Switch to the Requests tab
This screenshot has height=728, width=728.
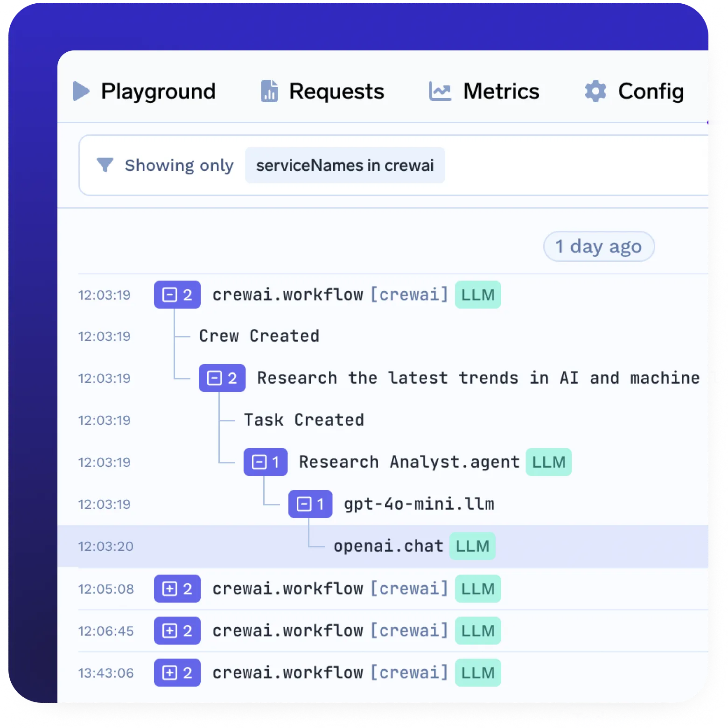tap(322, 91)
